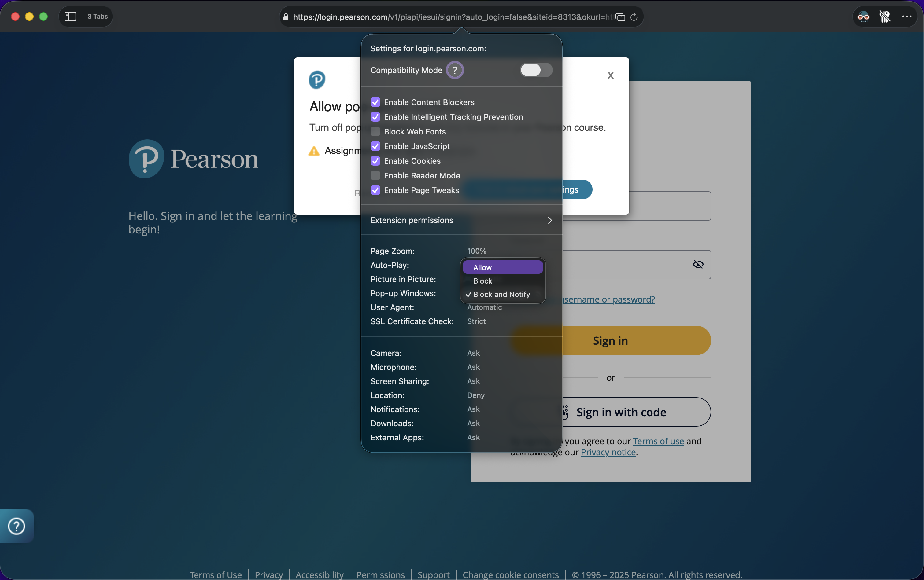Open the SSL Certificate Check Strict dropdown
This screenshot has height=580, width=924.
(476, 321)
